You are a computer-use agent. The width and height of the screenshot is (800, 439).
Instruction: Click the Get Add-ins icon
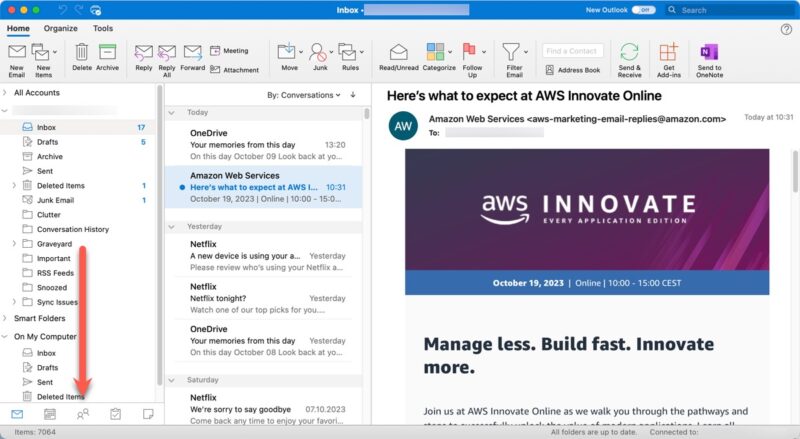tap(669, 55)
